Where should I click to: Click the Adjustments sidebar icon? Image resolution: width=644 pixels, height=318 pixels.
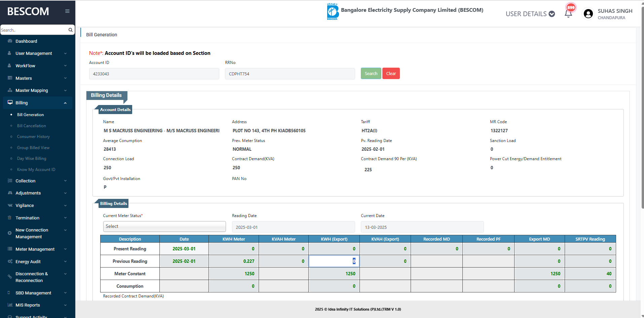click(10, 193)
